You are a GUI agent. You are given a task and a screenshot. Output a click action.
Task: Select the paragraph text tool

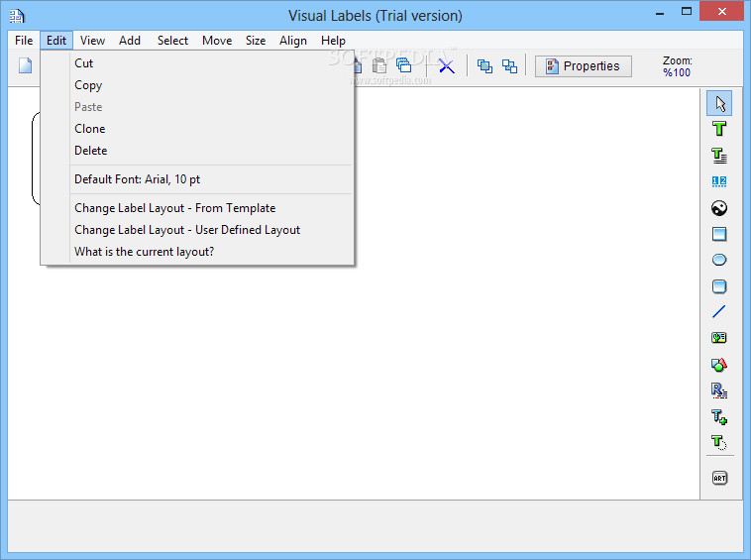click(x=719, y=156)
